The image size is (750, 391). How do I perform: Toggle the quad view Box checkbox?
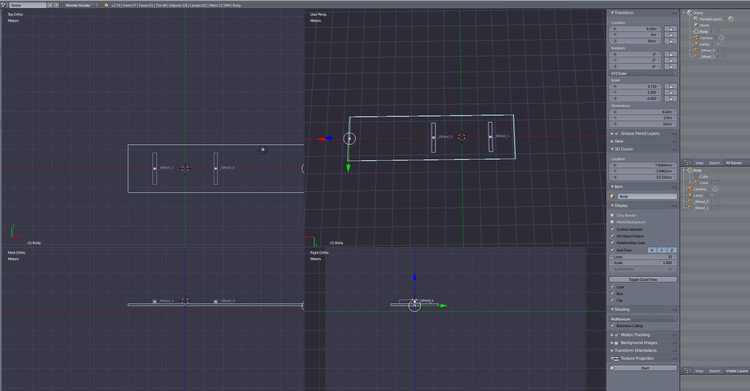click(x=612, y=294)
